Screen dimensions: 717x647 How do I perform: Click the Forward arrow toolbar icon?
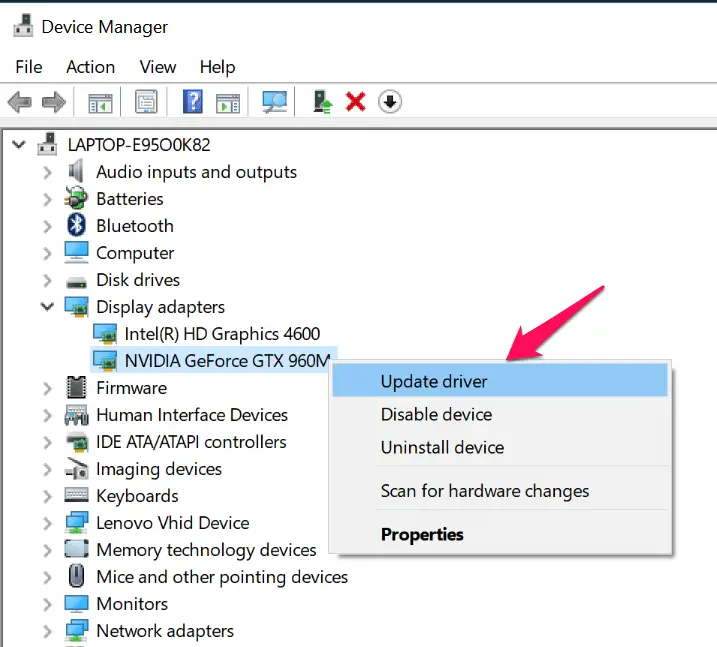(x=54, y=102)
